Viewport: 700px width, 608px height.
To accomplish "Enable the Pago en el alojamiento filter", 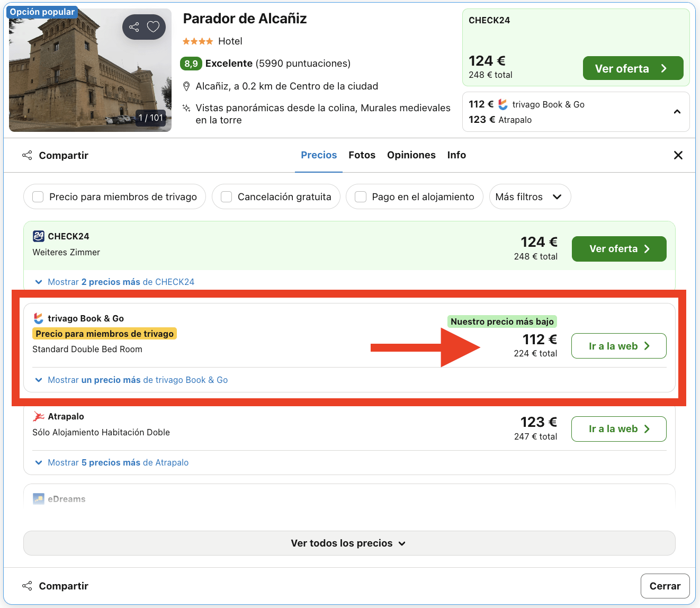I will coord(361,196).
